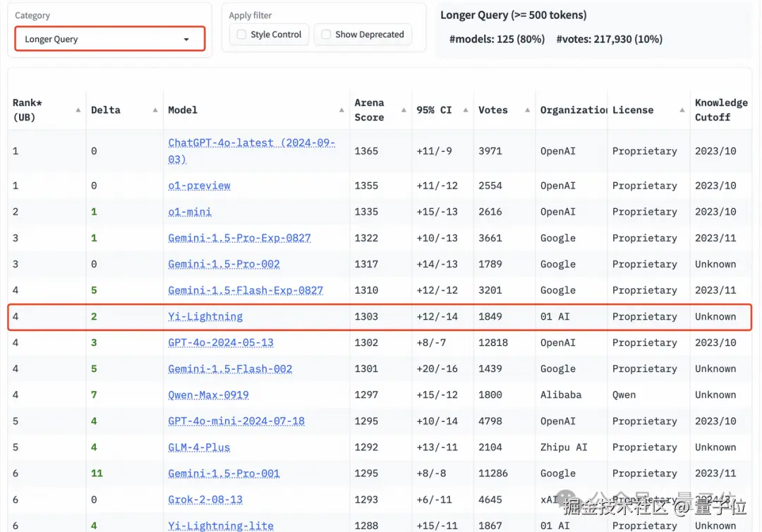Image resolution: width=762 pixels, height=532 pixels.
Task: Open ChatGPT-4o-latest (2024-09-03) model link
Action: 252,151
